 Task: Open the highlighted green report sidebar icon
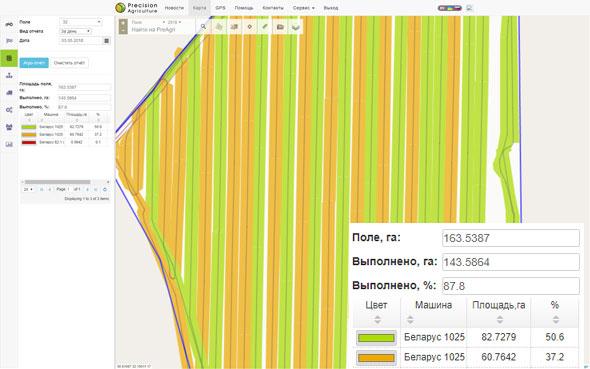[9, 58]
